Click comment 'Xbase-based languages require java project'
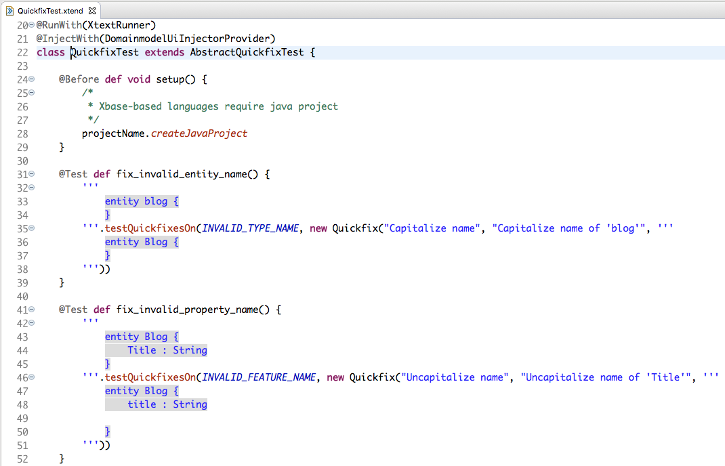This screenshot has height=466, width=725. 218,106
